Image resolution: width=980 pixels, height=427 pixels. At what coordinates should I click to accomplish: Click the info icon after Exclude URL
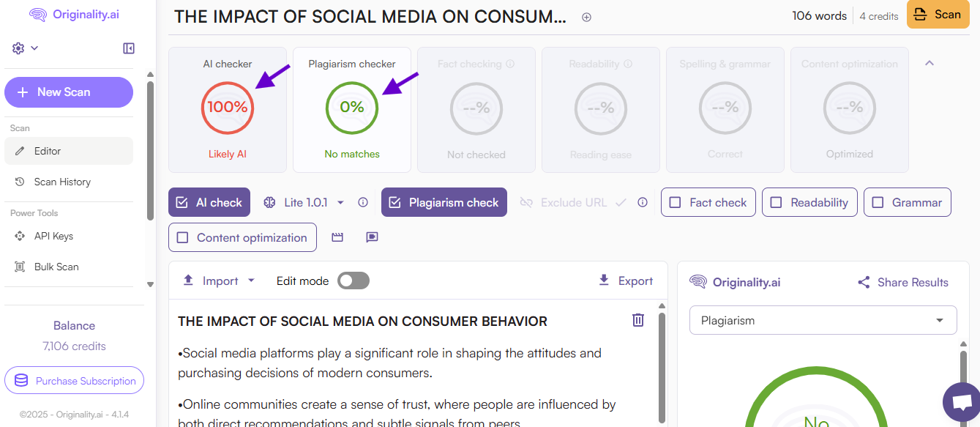643,203
